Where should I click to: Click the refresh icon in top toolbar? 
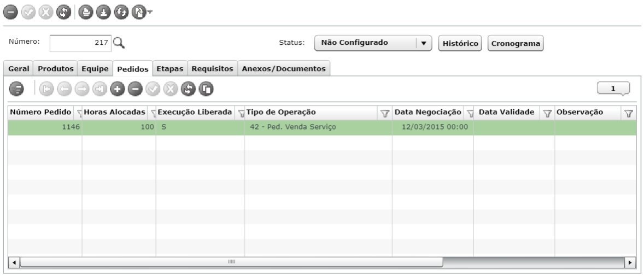(x=63, y=13)
